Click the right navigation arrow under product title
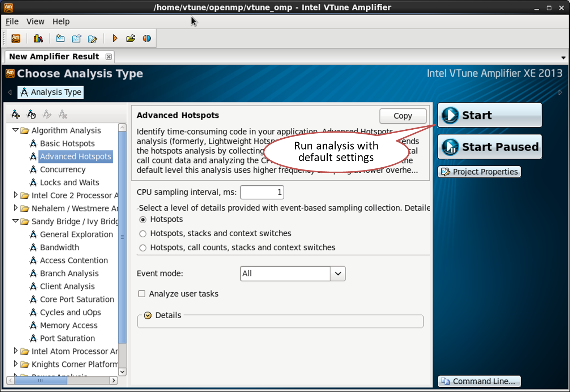 click(560, 92)
